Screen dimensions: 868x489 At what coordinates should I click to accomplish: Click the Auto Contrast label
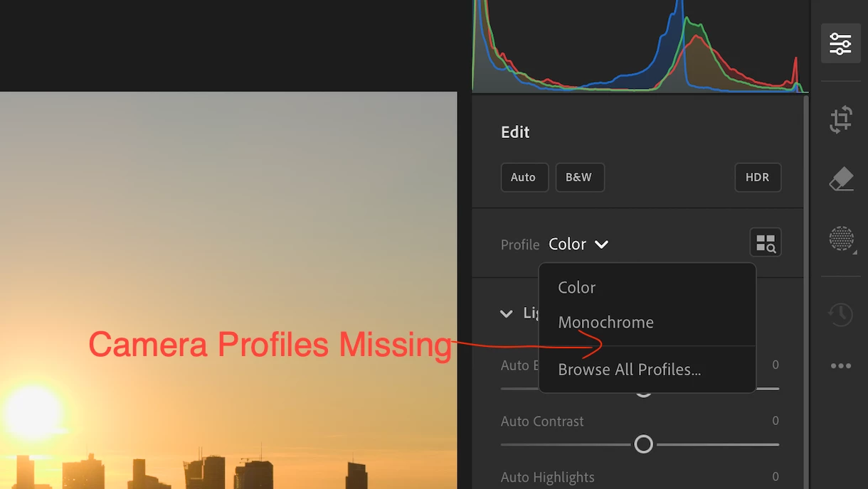coord(542,421)
